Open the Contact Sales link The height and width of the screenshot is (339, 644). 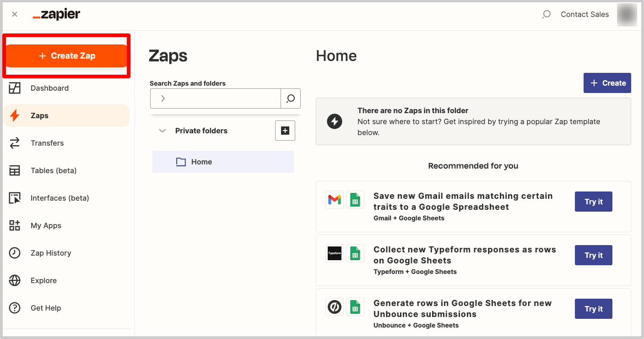point(584,15)
